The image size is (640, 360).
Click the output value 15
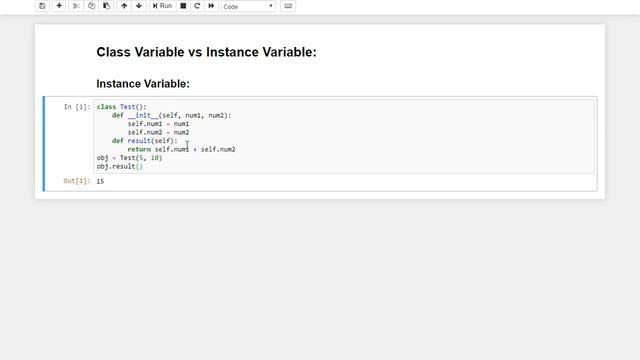(x=100, y=181)
